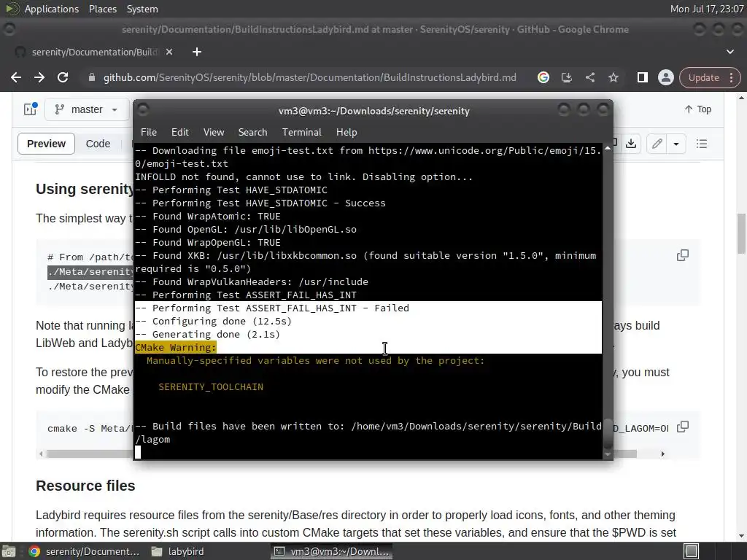
Task: Open the terminal File menu
Action: click(149, 133)
